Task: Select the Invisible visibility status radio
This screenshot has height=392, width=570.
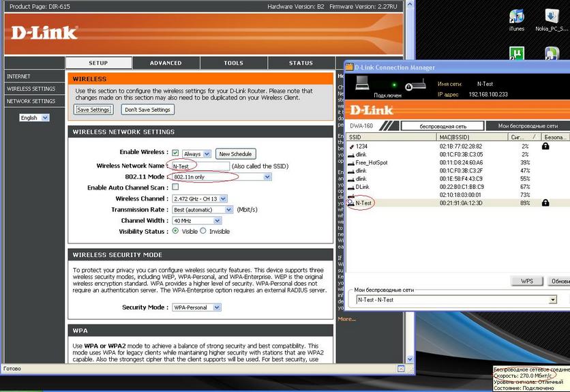Action: point(205,232)
